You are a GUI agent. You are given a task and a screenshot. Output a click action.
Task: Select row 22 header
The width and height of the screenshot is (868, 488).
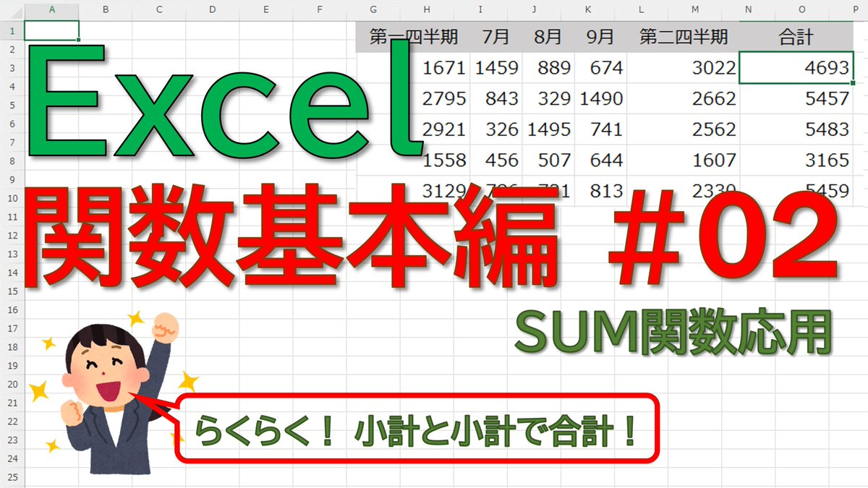12,422
